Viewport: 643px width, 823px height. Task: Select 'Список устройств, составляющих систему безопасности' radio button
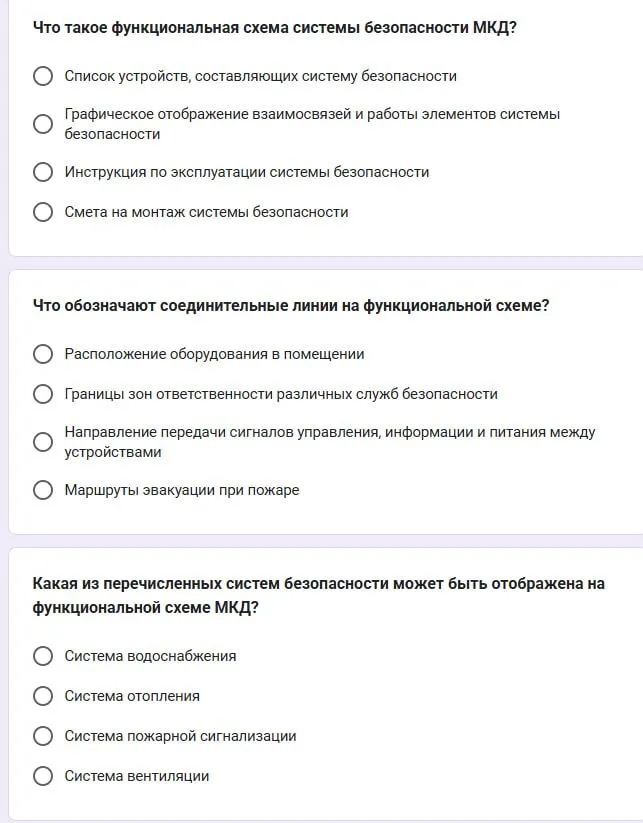point(43,76)
